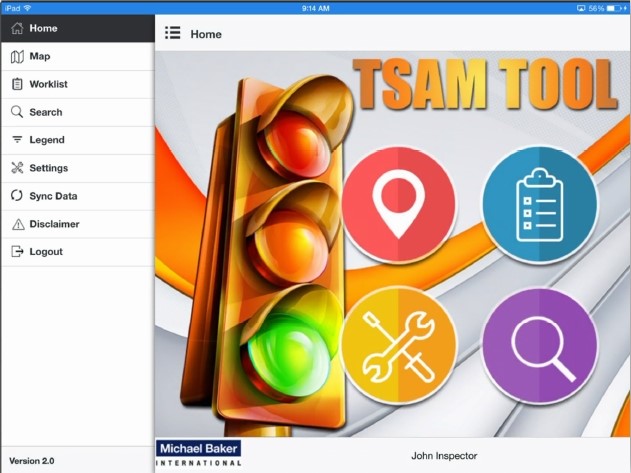Click the logout arrow icon in sidebar

pyautogui.click(x=17, y=252)
